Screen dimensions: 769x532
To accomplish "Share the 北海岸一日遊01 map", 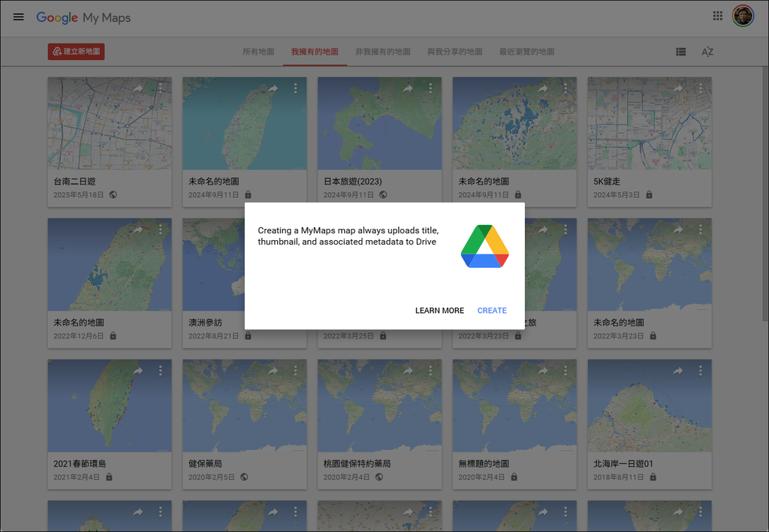I will tap(678, 371).
